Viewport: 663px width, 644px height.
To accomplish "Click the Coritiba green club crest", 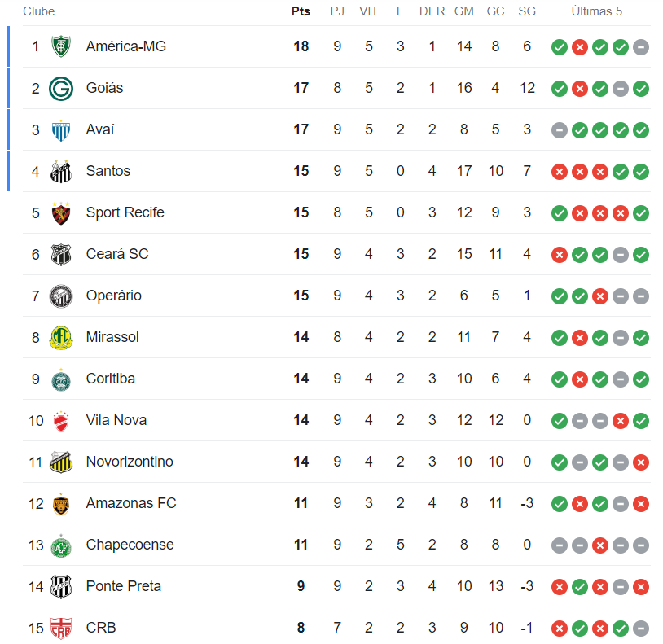I will 61,379.
